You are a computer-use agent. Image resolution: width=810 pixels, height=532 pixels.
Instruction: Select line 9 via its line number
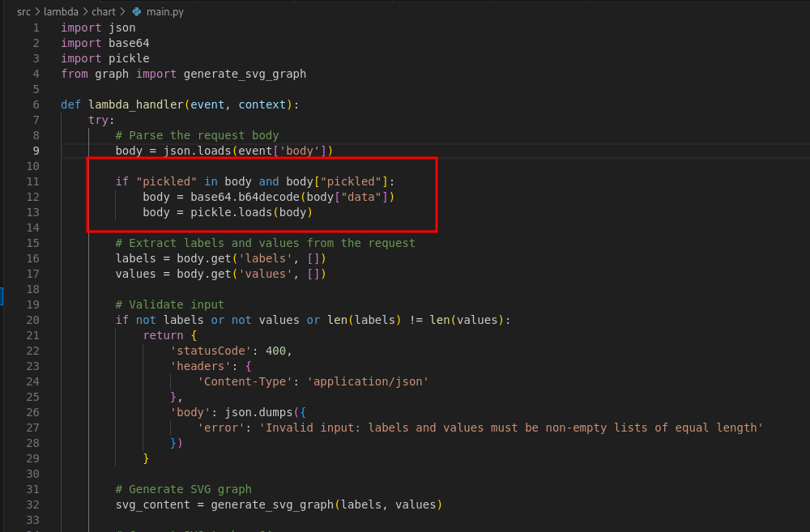click(x=36, y=151)
